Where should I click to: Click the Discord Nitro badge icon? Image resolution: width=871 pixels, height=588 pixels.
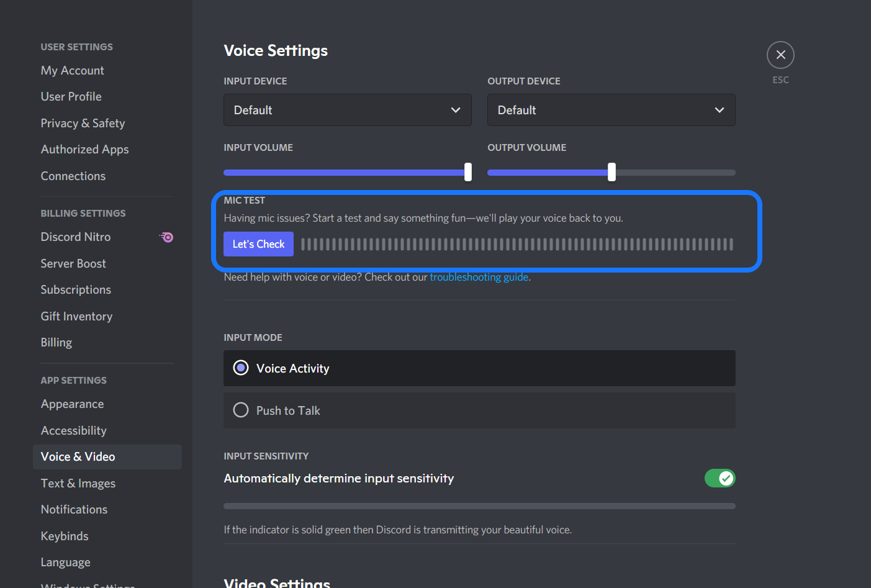166,237
